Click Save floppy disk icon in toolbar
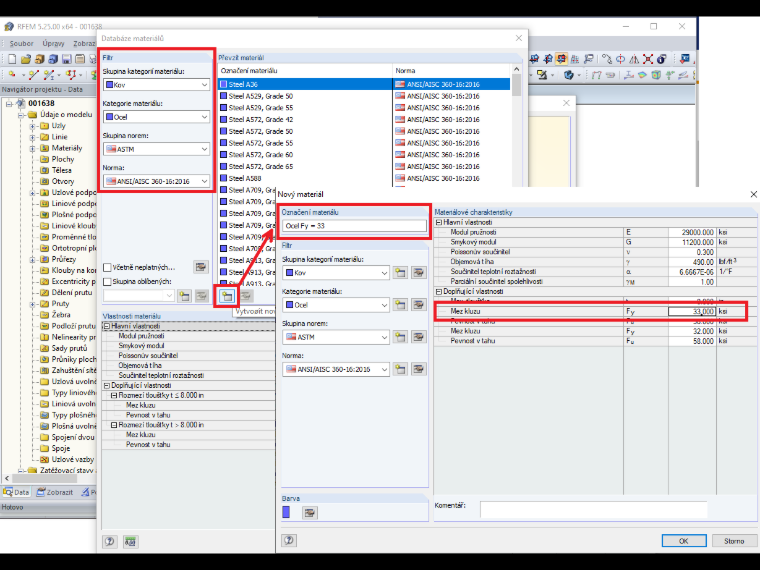 point(66,59)
